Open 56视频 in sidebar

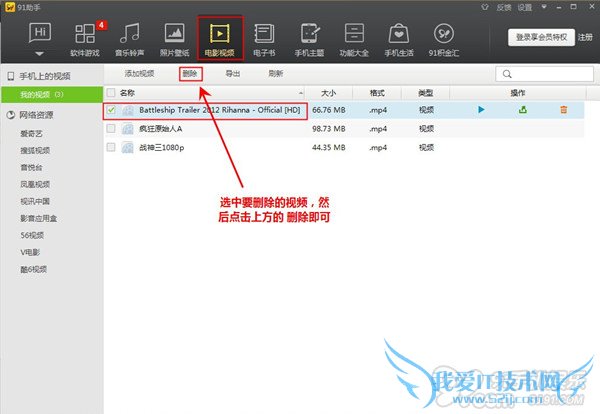point(32,235)
